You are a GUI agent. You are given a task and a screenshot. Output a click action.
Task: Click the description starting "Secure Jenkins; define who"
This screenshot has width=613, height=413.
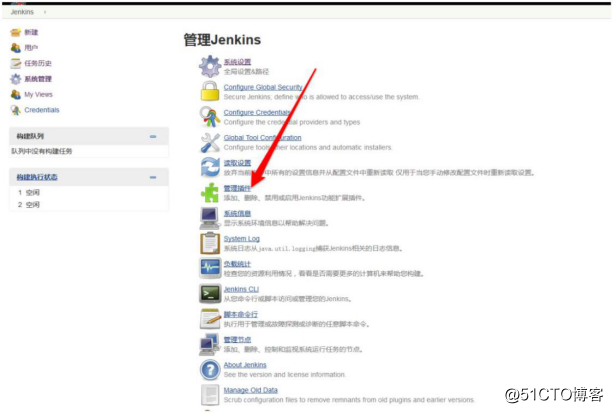coord(321,97)
